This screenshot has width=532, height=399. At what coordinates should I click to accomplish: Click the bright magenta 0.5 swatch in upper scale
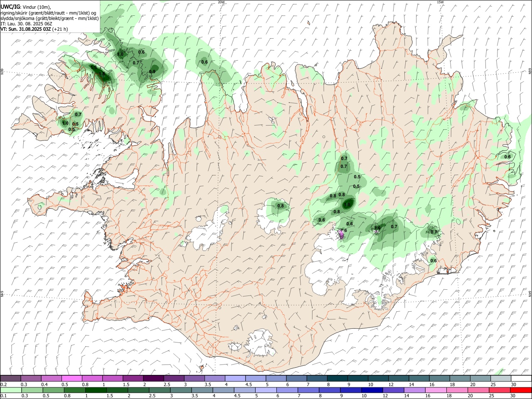[x=72, y=379]
